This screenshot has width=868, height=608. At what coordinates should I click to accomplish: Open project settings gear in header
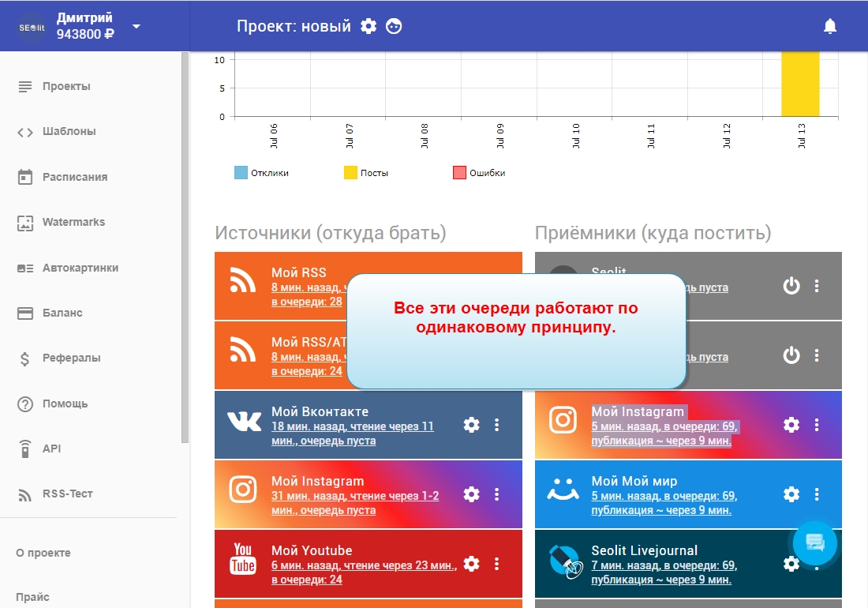pyautogui.click(x=369, y=26)
